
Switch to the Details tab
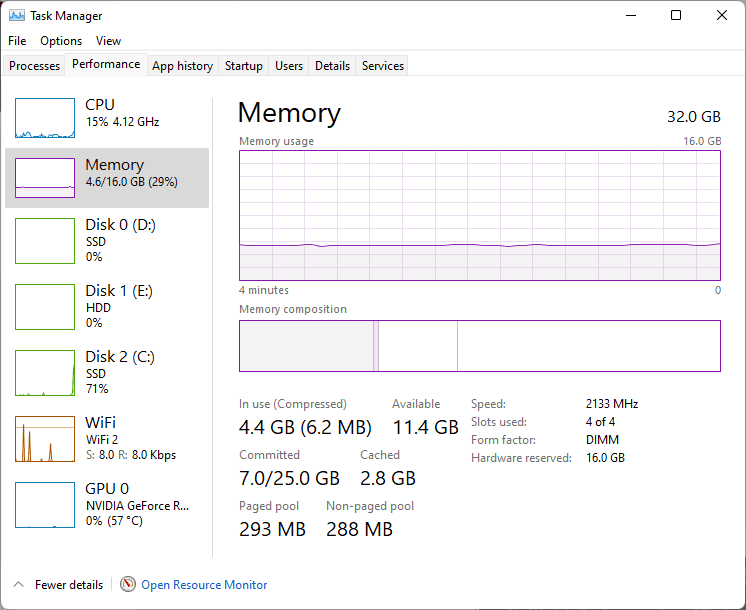pos(332,66)
